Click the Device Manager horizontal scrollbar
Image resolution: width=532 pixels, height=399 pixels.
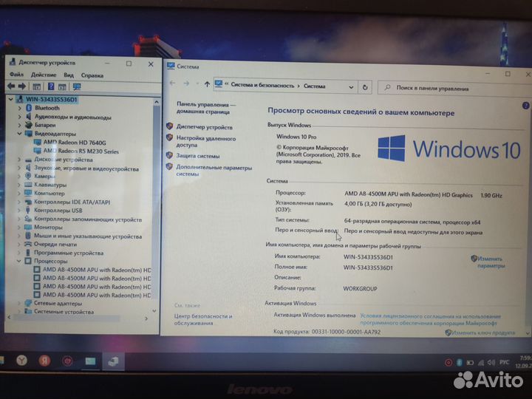coord(78,318)
